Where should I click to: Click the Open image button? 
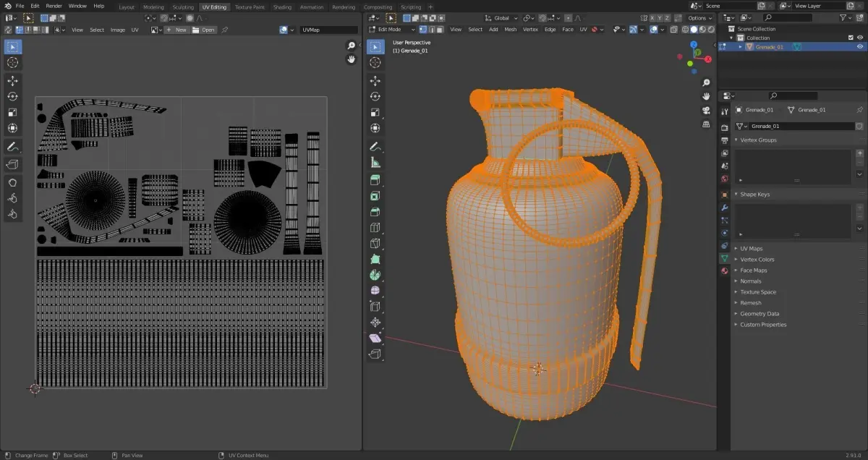point(204,30)
